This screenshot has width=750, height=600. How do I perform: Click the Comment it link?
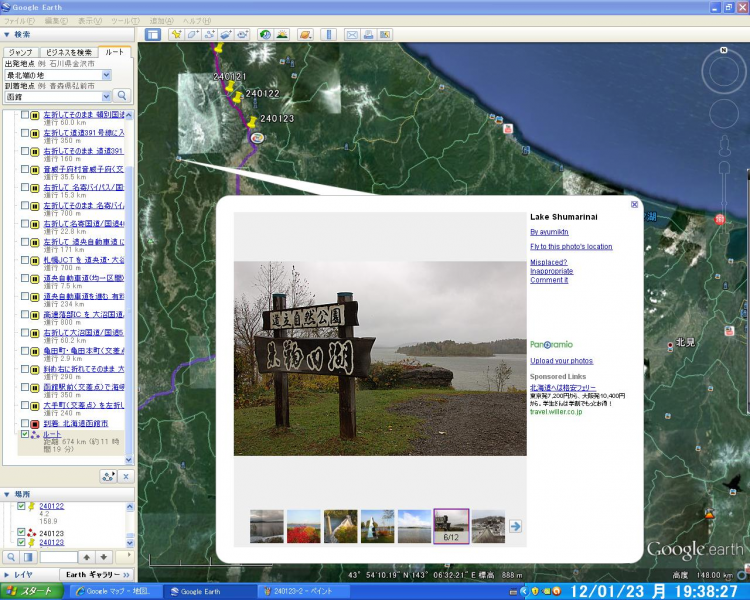(x=549, y=280)
